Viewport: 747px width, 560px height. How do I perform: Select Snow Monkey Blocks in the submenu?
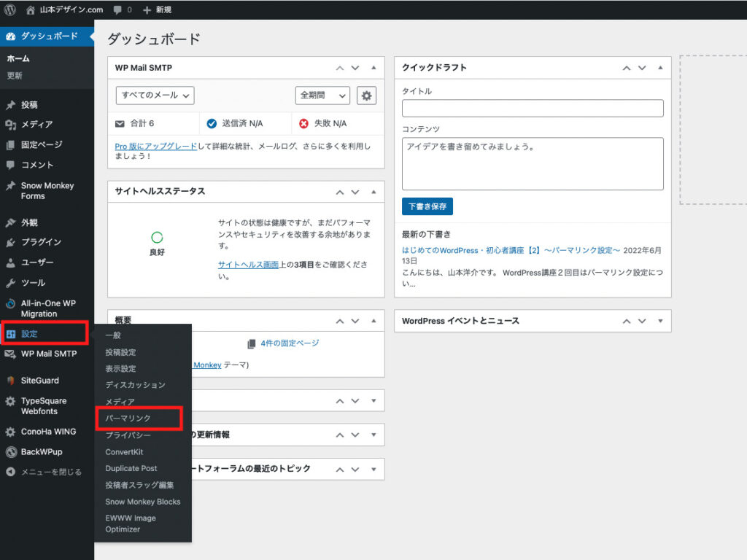tap(143, 502)
